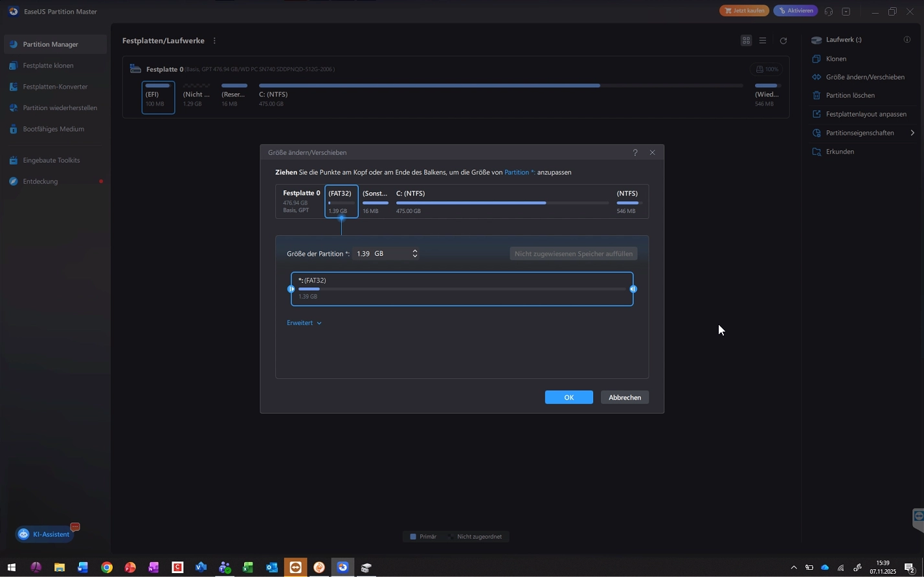Select Partition wiederherstellen in sidebar

(x=60, y=108)
